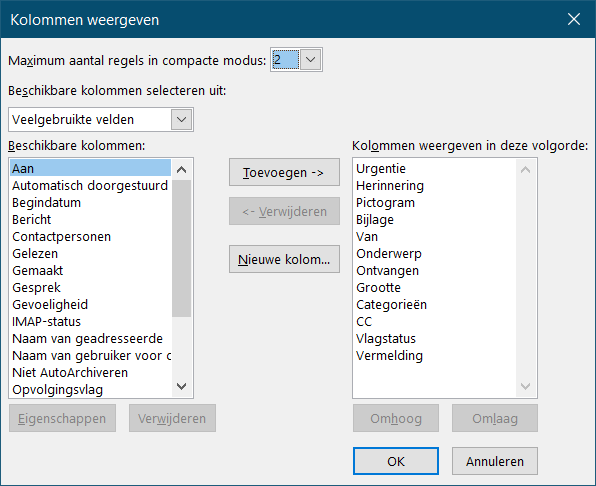Cancel with the Annuleren button
This screenshot has height=486, width=596.
pyautogui.click(x=495, y=461)
